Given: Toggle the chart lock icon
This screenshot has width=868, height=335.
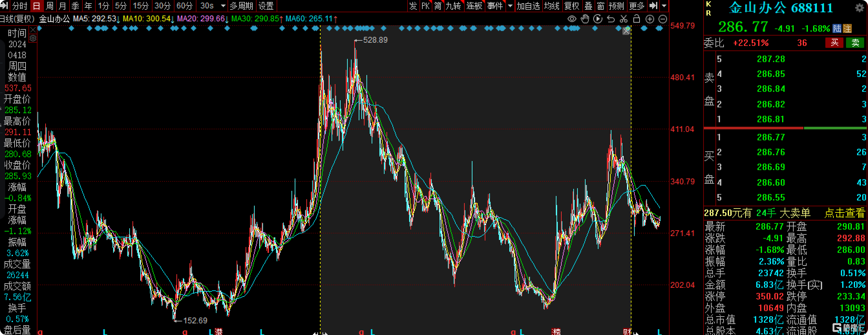Looking at the screenshot, I should click(x=637, y=19).
